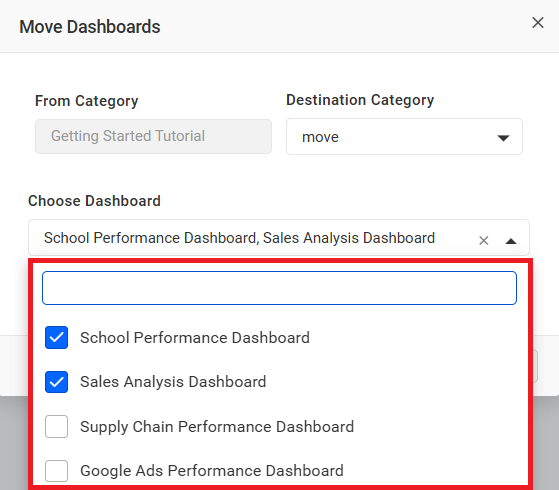The image size is (559, 490).
Task: Collapse the Choose Dashboard list arrow
Action: (511, 241)
